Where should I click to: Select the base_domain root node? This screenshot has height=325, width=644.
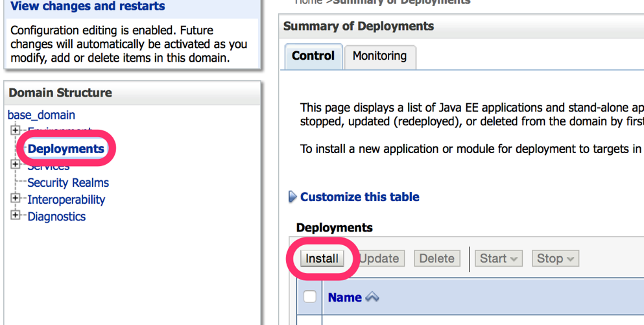pyautogui.click(x=42, y=115)
